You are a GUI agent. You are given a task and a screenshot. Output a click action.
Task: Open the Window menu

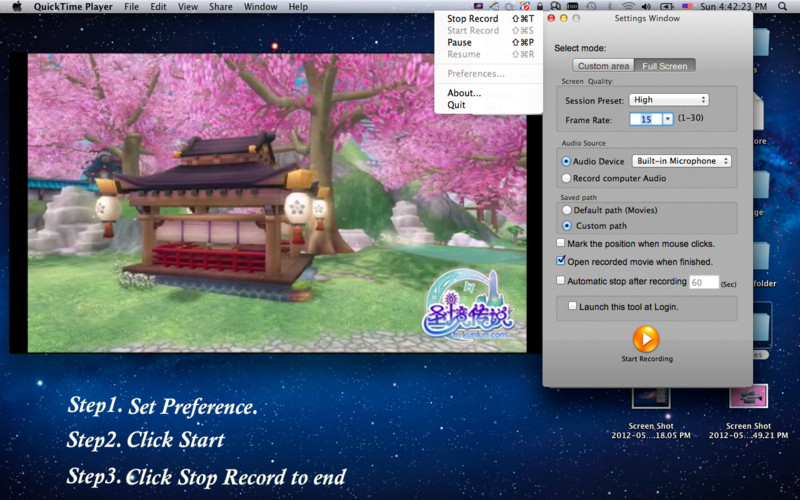pyautogui.click(x=260, y=7)
